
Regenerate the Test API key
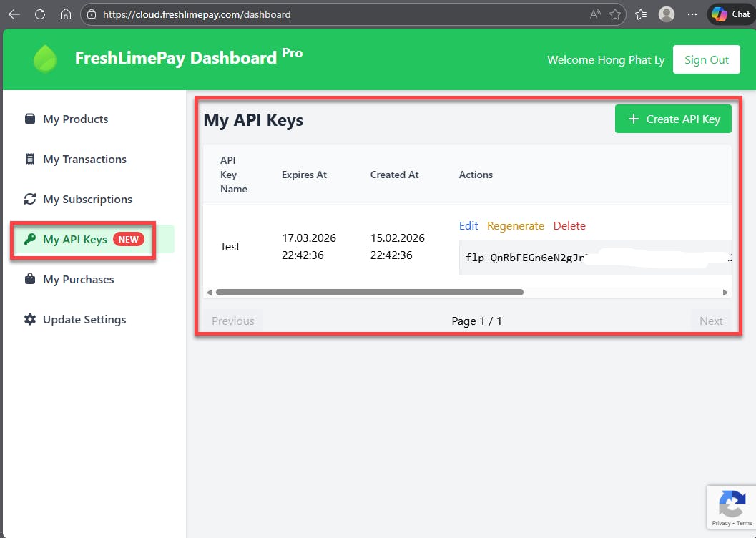coord(516,225)
